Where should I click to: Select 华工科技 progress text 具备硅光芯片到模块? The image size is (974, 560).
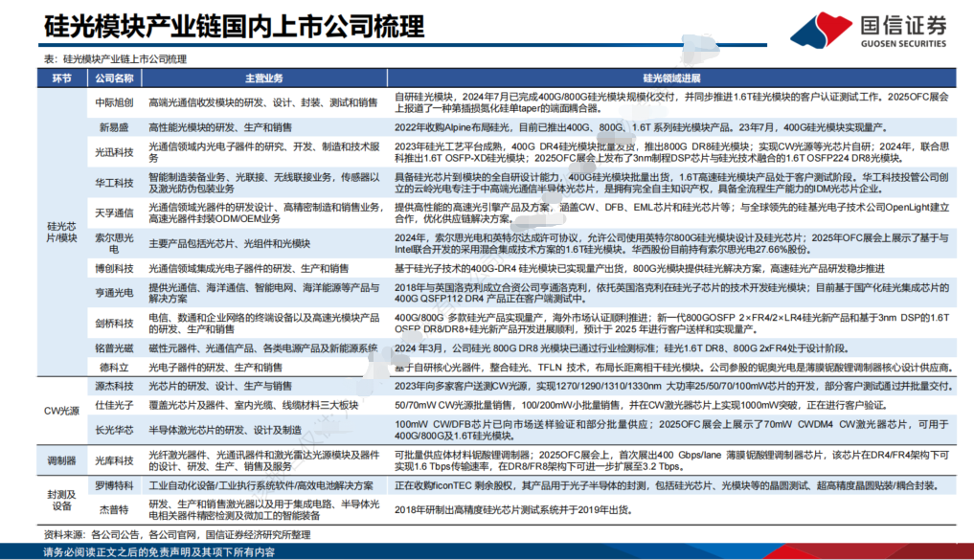pos(671,183)
